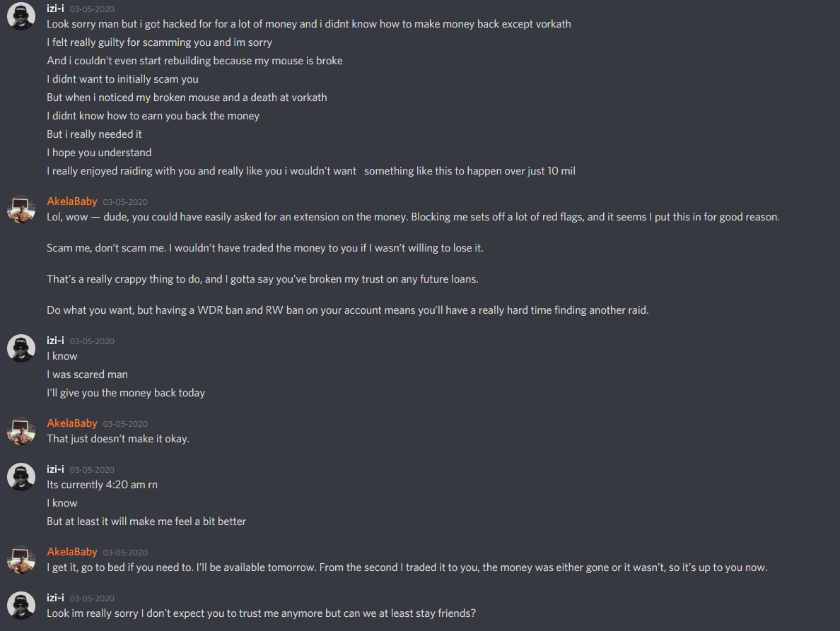Click the 03-05-2020 timestamp on the first message
The width and height of the screenshot is (840, 631).
click(92, 9)
